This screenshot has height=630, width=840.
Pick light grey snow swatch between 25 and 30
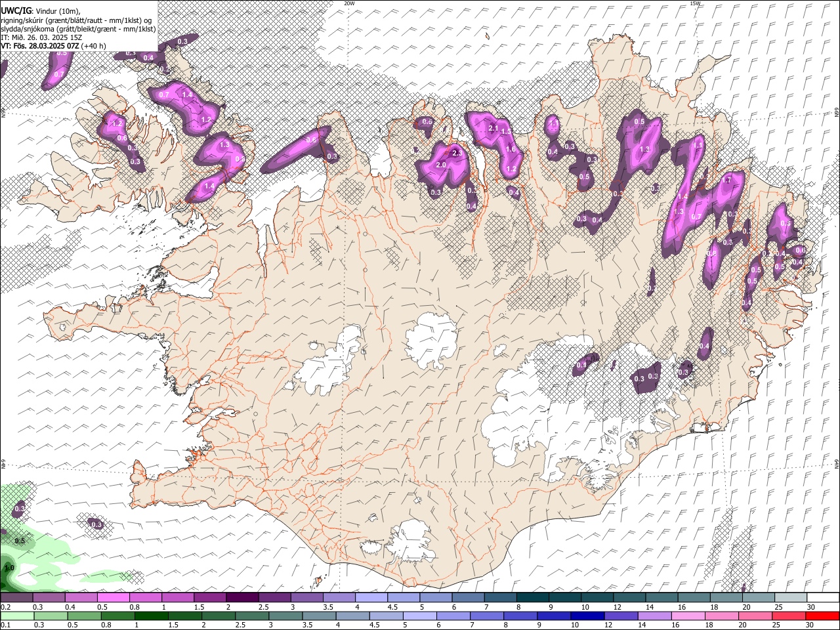(x=791, y=597)
